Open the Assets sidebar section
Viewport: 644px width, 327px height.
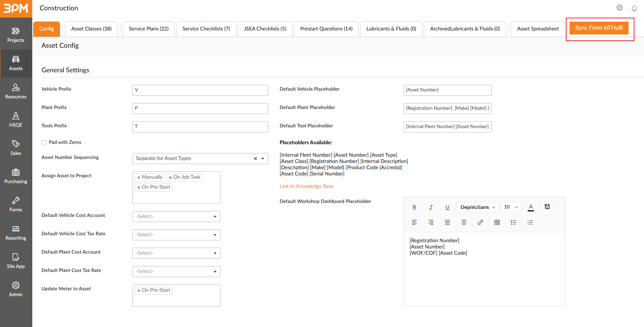pos(16,63)
